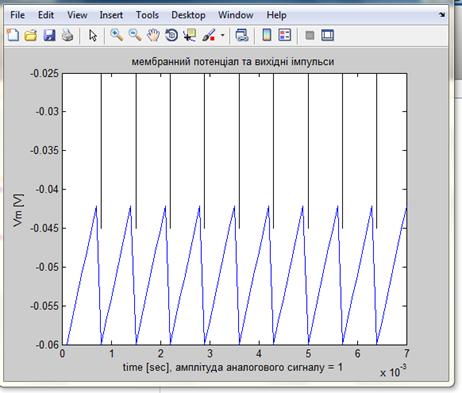Expand the toolbar dock arrow at top right
This screenshot has width=462, height=393.
pos(442,15)
